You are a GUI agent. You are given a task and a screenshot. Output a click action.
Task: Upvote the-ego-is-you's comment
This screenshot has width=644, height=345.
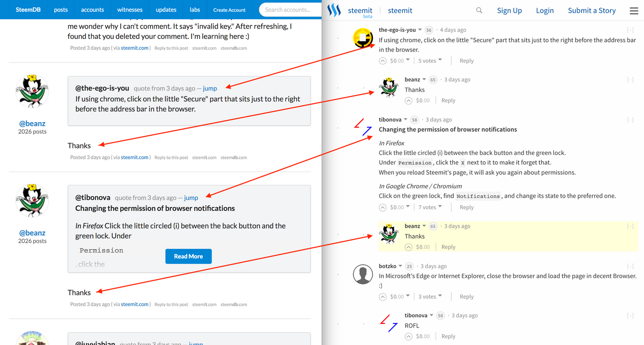(x=382, y=60)
